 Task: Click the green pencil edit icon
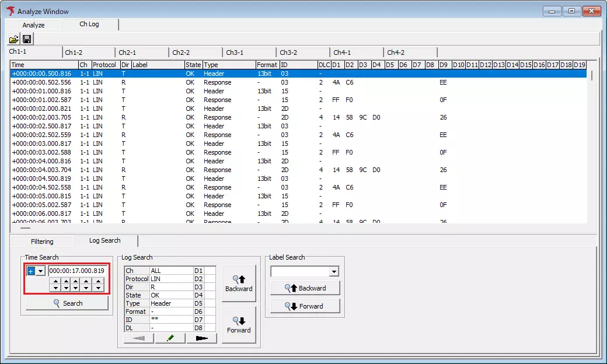point(169,338)
